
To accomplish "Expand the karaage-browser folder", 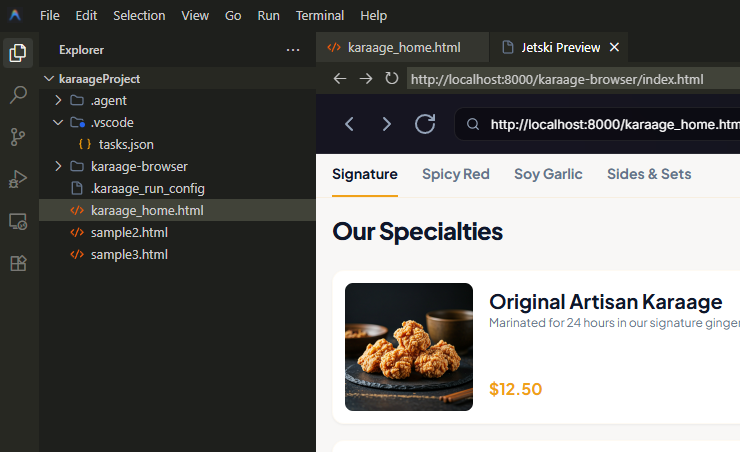I will [x=60, y=166].
